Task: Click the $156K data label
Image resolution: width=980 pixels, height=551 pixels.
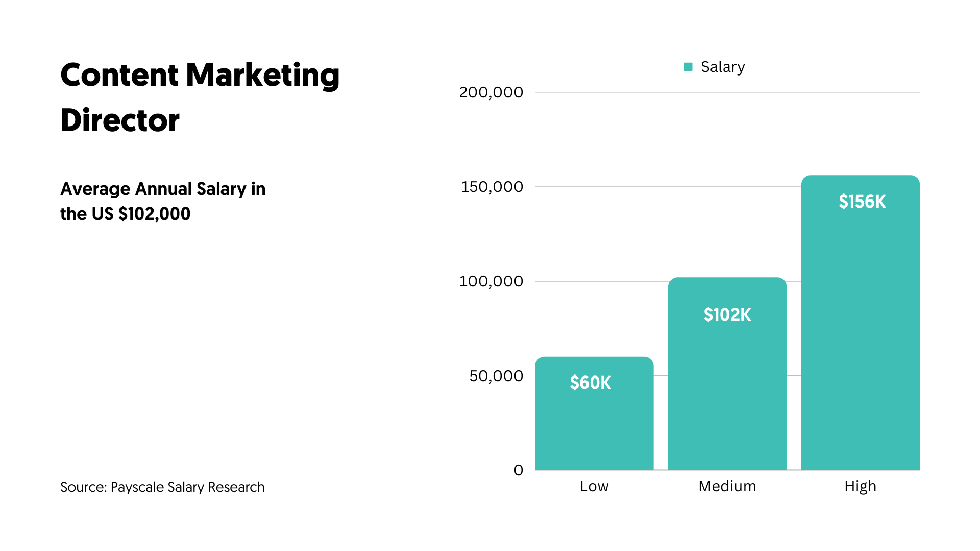Action: [862, 202]
